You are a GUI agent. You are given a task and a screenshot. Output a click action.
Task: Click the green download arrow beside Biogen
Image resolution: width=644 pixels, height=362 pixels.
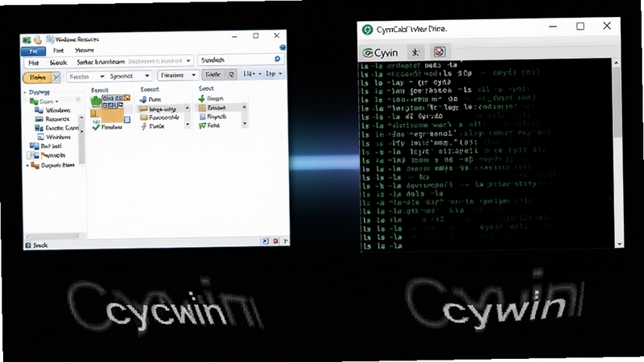tap(202, 98)
